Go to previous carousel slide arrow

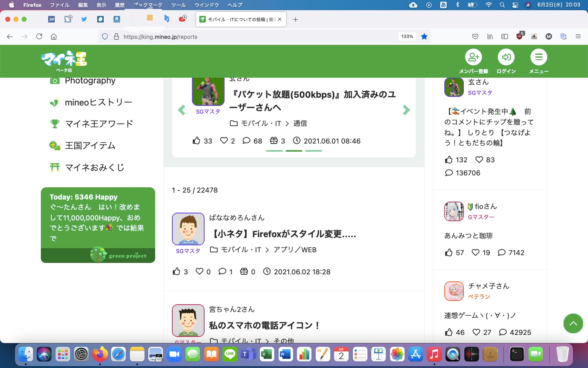182,110
